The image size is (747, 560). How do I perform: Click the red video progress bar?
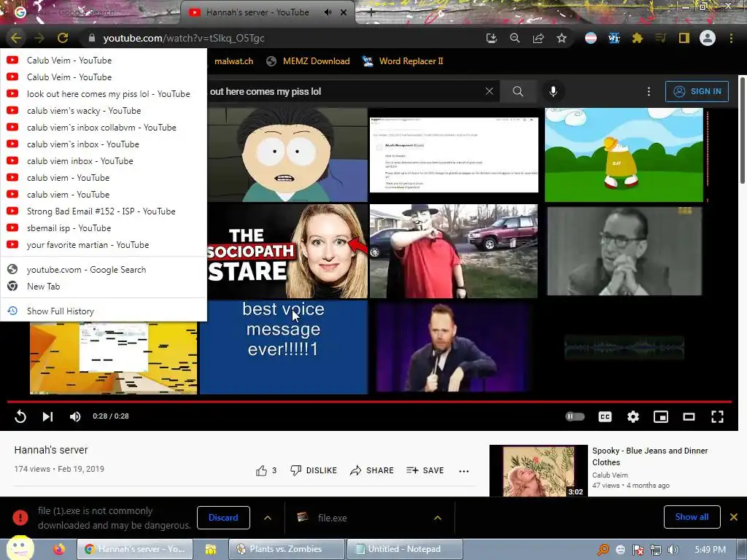(369, 402)
